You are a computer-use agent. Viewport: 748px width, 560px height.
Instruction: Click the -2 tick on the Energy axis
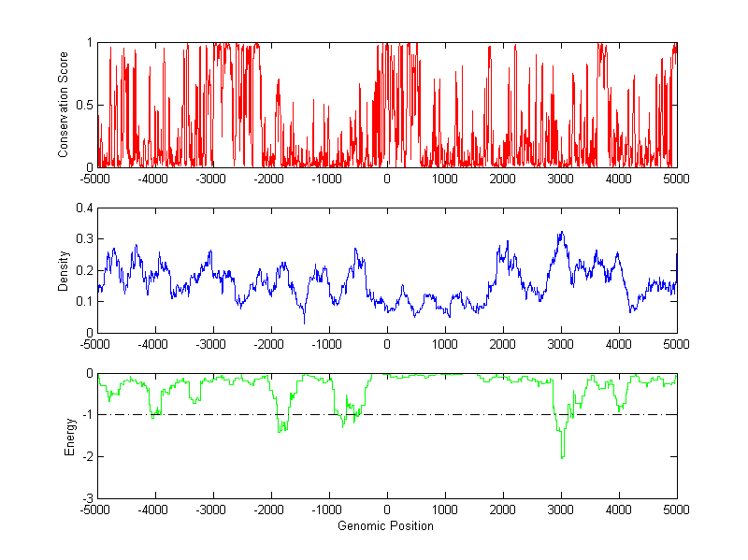(85, 456)
